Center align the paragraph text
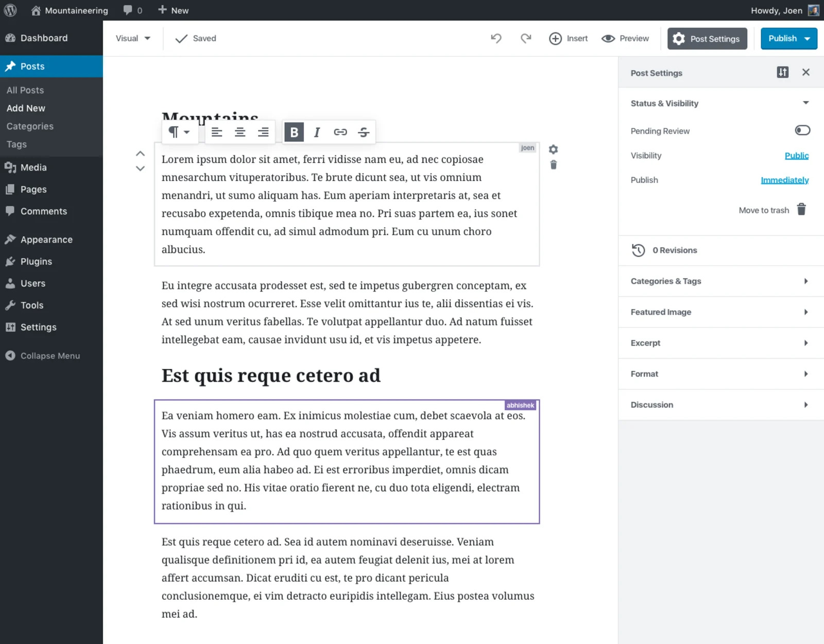Viewport: 824px width, 644px height. point(240,132)
